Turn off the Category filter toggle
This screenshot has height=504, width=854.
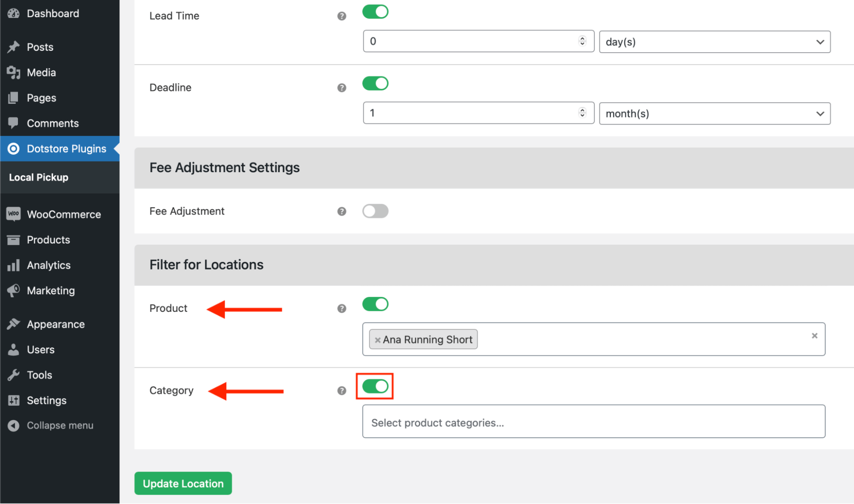tap(374, 386)
